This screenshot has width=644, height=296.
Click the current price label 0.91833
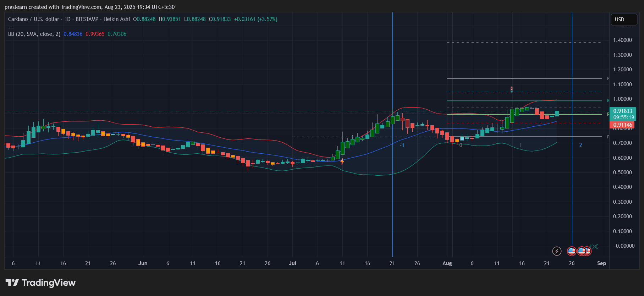click(623, 111)
